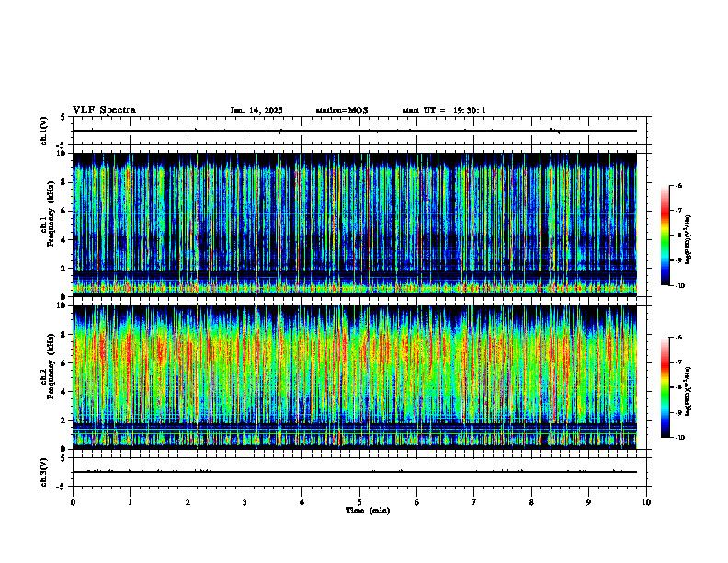Click the time axis tick label "7"

coord(474,502)
